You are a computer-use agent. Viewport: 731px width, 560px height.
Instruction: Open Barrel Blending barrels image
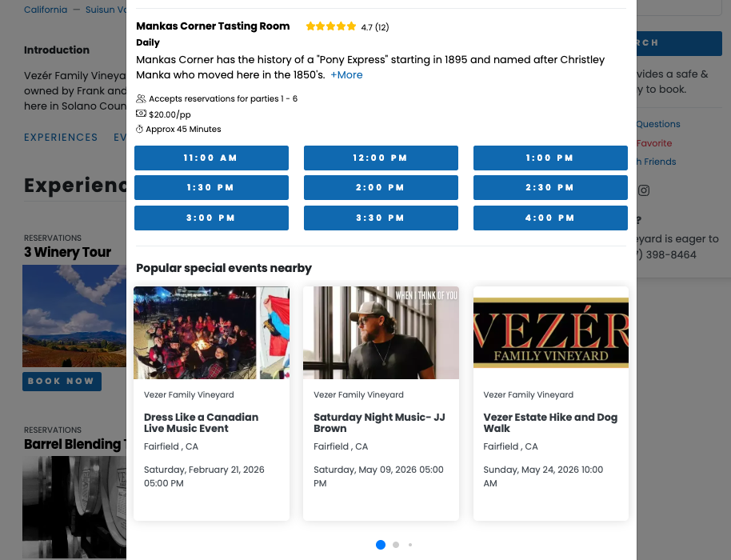pyautogui.click(x=74, y=507)
